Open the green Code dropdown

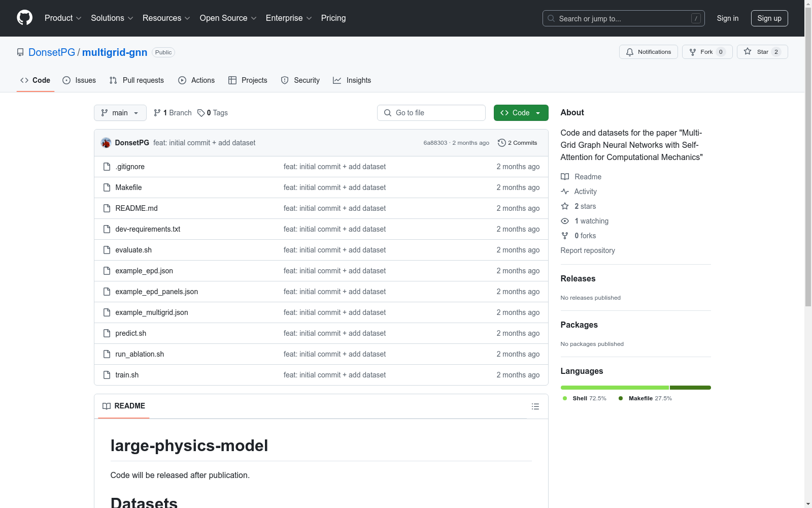point(521,113)
